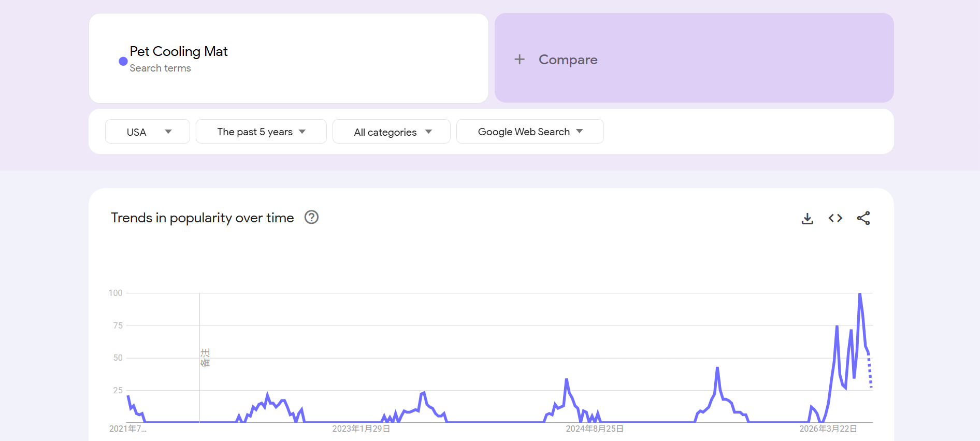Click the 25 y-axis label
The image size is (980, 441).
click(x=118, y=390)
